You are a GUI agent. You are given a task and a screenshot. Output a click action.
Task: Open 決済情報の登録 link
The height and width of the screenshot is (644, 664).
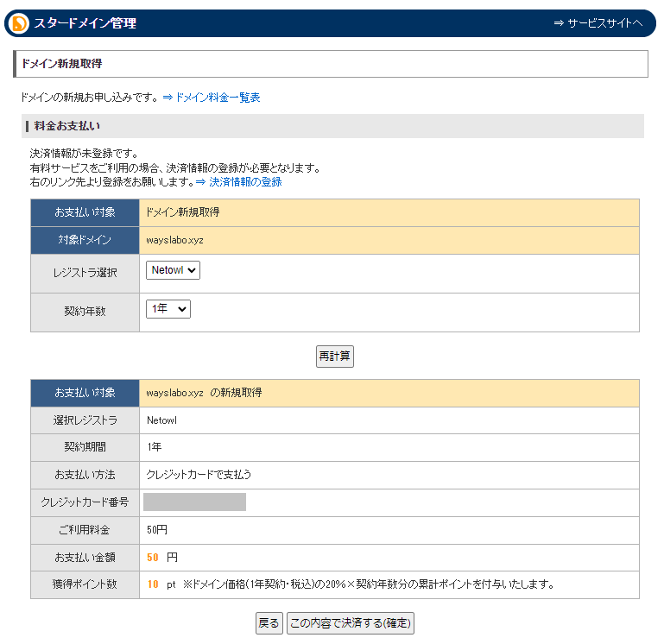pos(239,182)
